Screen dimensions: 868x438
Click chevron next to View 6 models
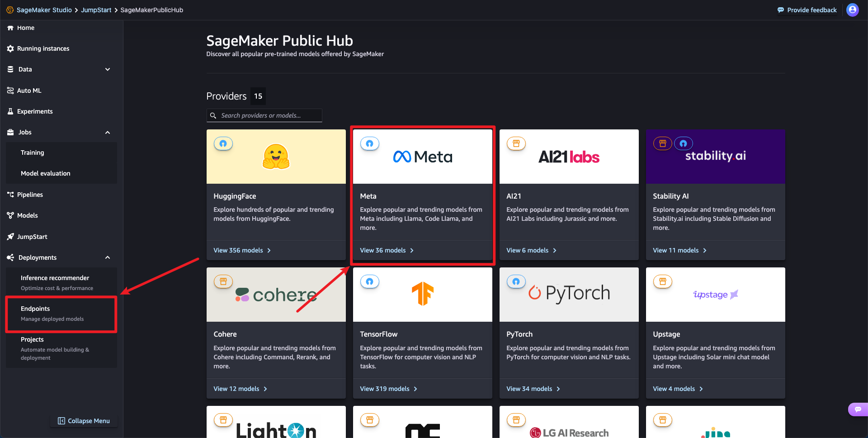555,251
